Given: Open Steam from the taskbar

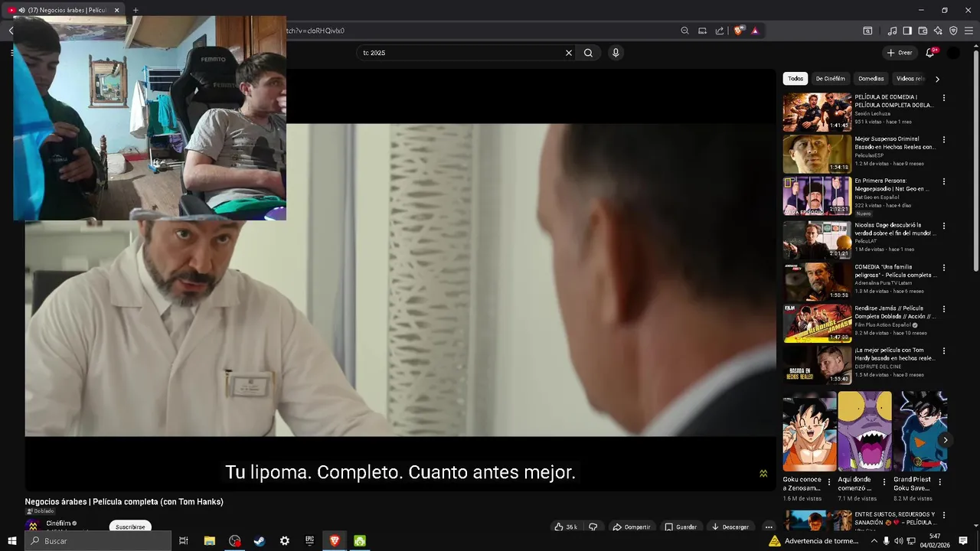Looking at the screenshot, I should pyautogui.click(x=260, y=541).
